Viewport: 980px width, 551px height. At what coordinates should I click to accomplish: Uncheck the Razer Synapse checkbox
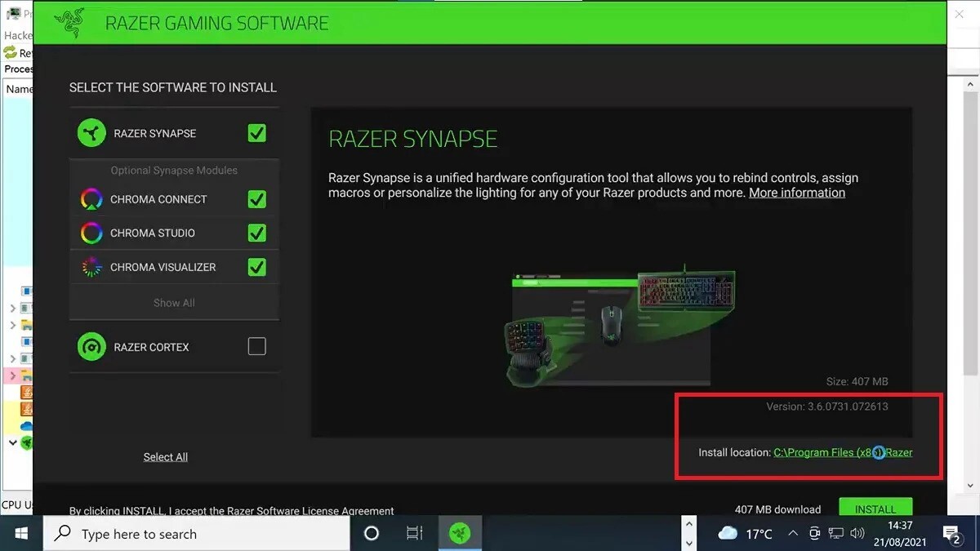click(x=256, y=133)
